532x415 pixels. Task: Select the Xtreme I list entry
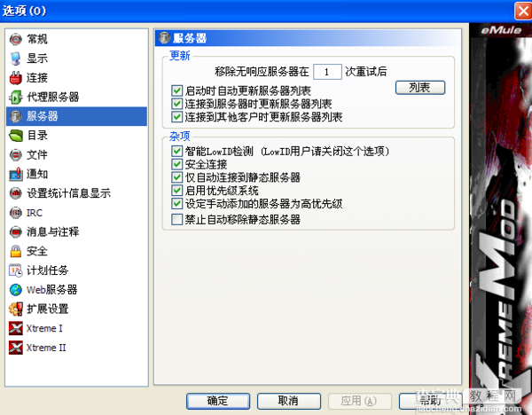[x=76, y=328]
